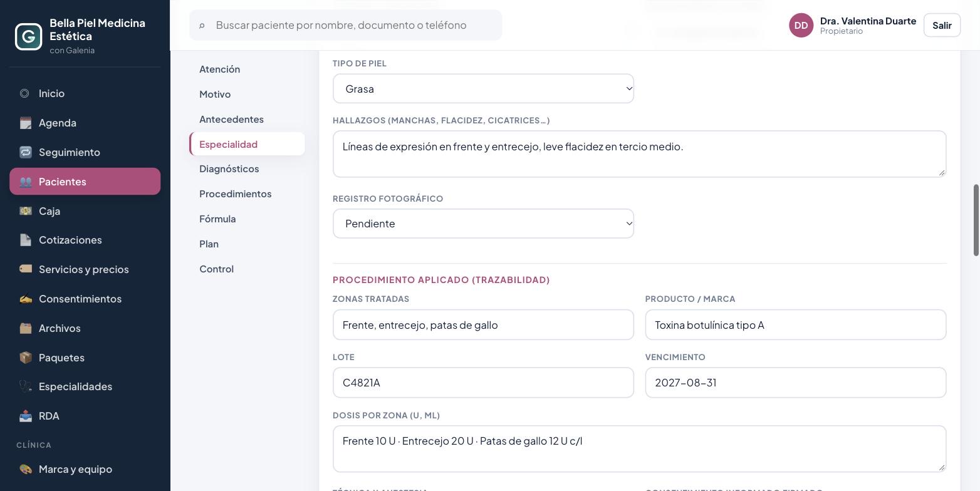Click the Salir button
This screenshot has height=491, width=980.
pyautogui.click(x=942, y=25)
